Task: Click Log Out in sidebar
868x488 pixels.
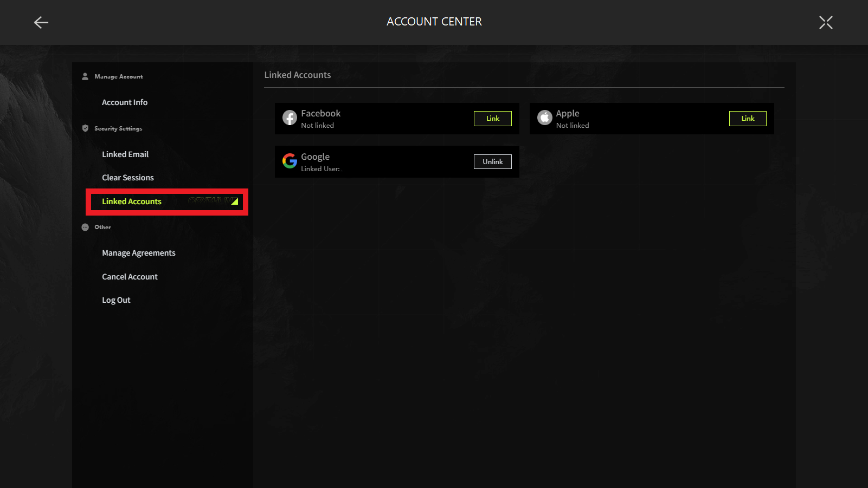Action: [x=116, y=300]
